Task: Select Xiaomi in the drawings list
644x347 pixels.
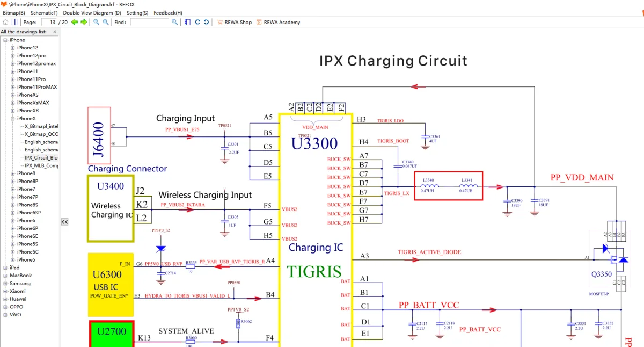Action: [x=18, y=291]
